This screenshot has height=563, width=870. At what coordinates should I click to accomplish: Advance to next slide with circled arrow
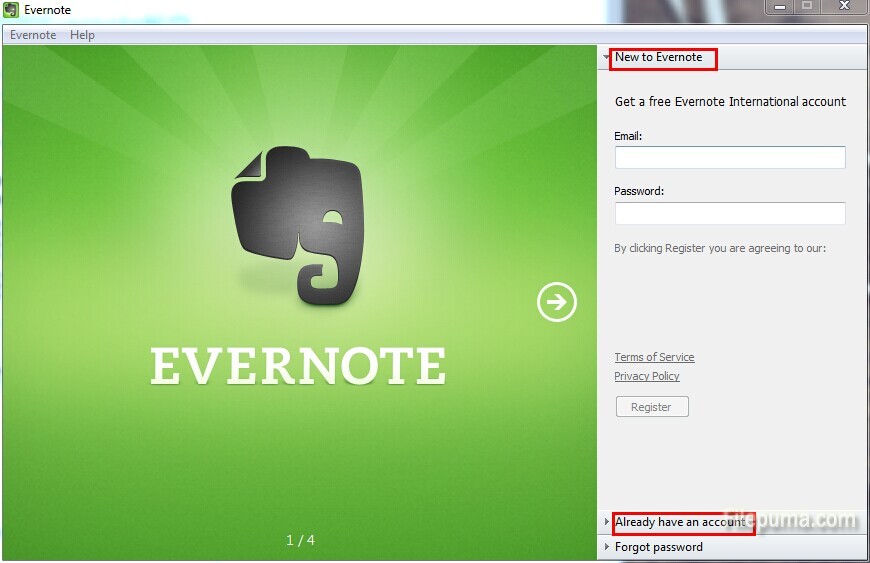pos(557,302)
